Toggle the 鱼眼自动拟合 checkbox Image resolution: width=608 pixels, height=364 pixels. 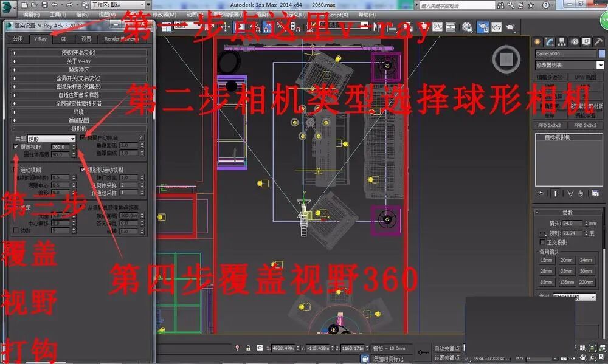82,137
